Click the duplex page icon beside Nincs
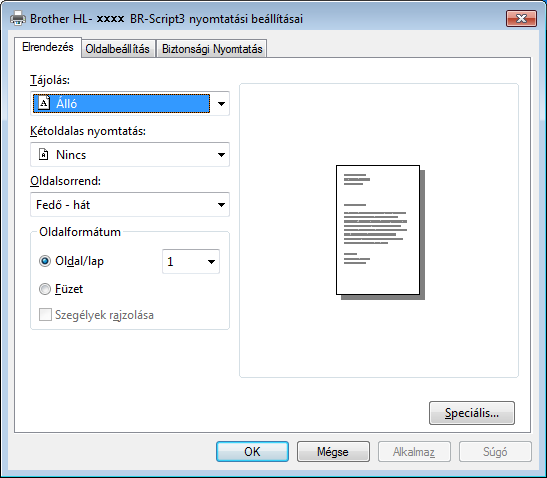547x478 pixels. [44, 154]
